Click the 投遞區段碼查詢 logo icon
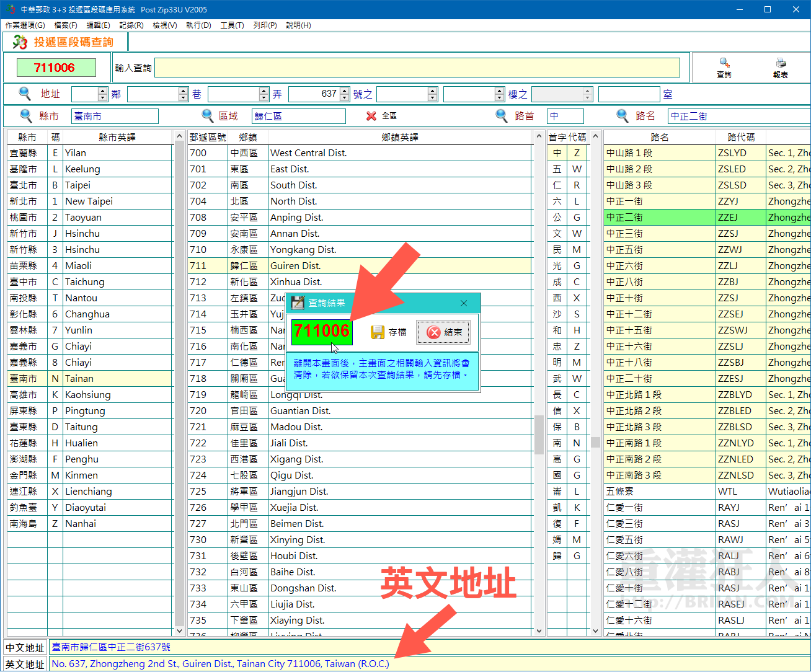 (20, 42)
